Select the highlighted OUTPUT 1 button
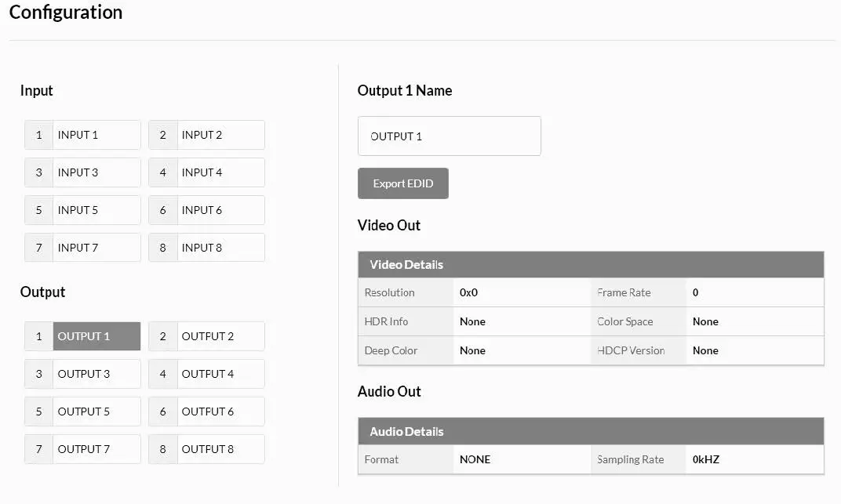Image resolution: width=841 pixels, height=504 pixels. point(82,336)
